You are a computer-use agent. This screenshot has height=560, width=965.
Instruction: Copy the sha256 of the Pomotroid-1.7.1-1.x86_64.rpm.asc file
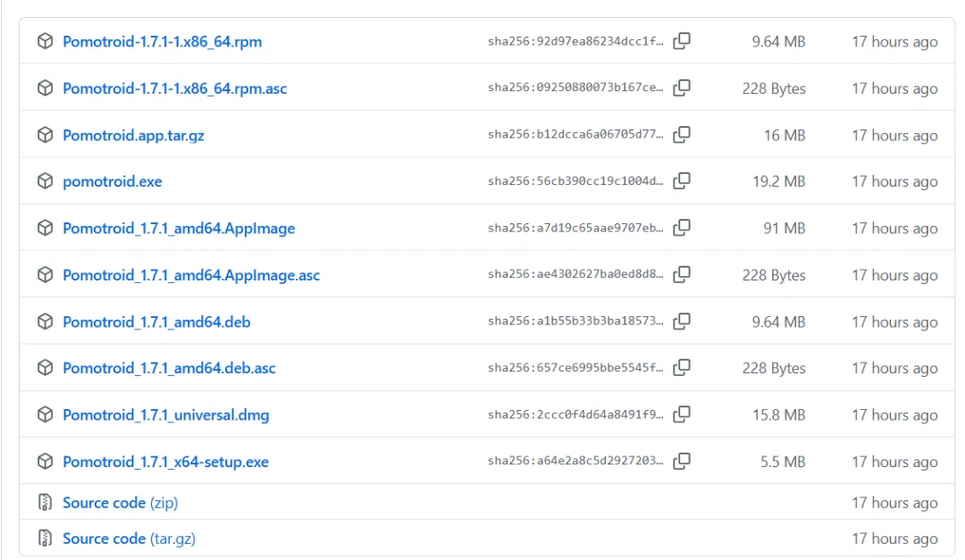point(681,88)
